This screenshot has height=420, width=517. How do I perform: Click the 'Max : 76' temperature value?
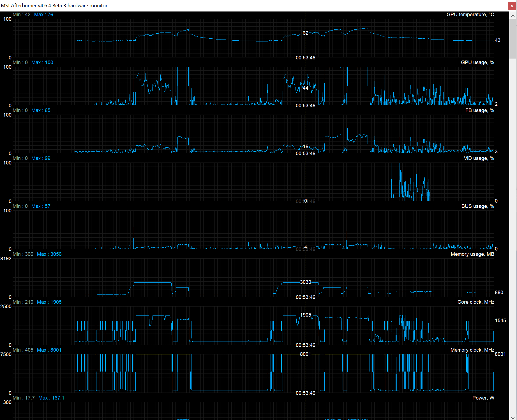43,15
